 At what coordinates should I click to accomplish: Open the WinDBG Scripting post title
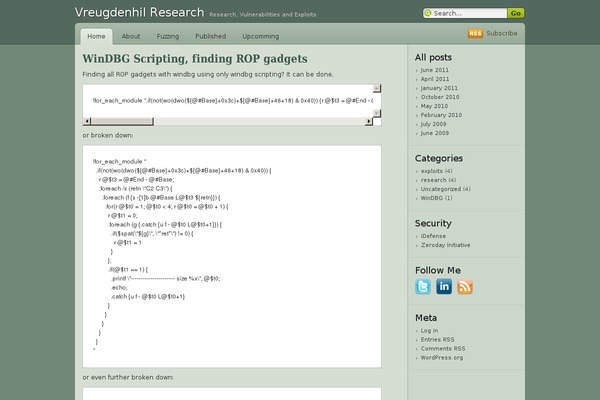click(195, 59)
